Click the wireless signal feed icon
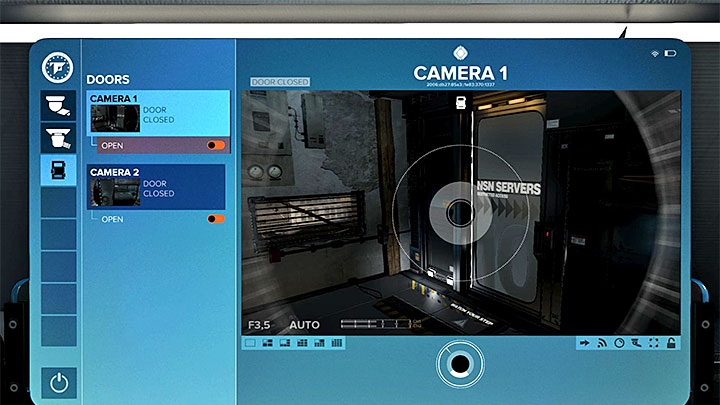Viewport: 720px width, 405px height. tap(602, 343)
